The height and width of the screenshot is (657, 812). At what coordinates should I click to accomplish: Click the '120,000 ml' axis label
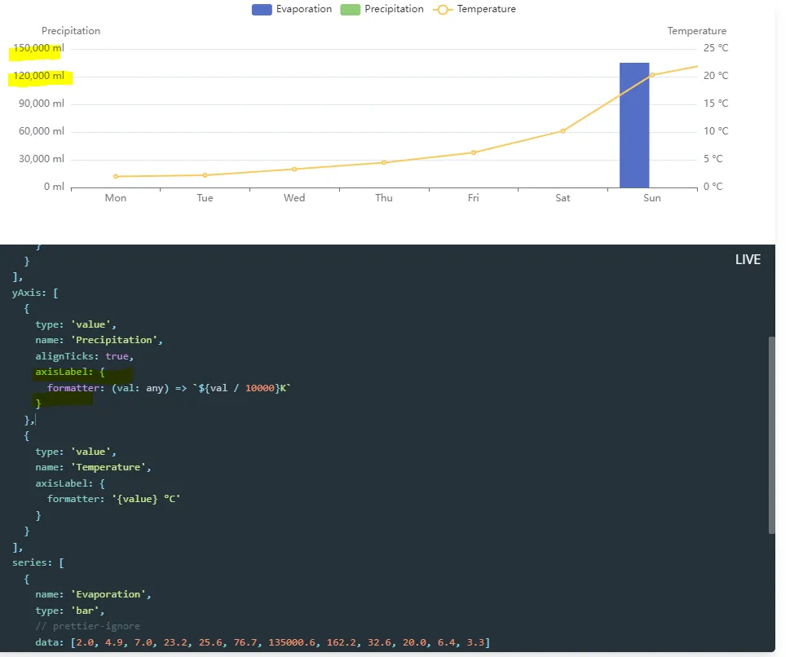[39, 76]
